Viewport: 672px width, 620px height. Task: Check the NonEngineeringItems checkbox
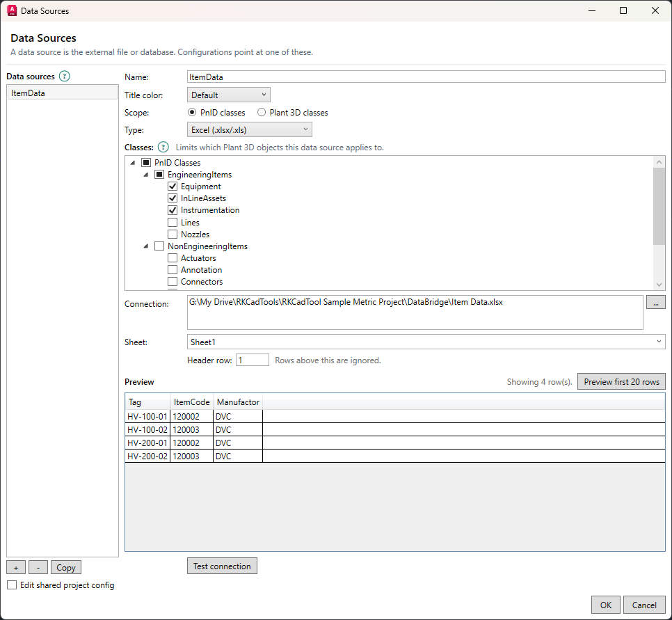(159, 246)
